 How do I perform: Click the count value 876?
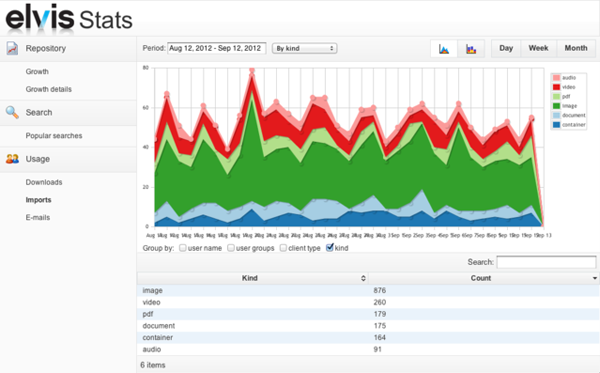click(380, 290)
